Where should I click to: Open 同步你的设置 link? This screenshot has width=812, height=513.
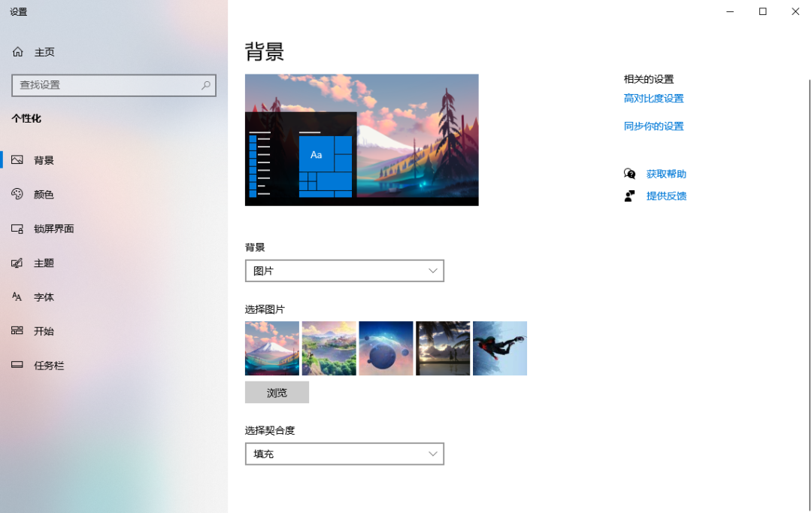(653, 126)
